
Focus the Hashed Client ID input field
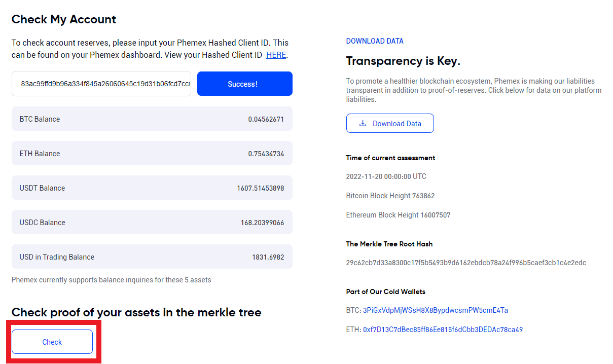click(101, 84)
